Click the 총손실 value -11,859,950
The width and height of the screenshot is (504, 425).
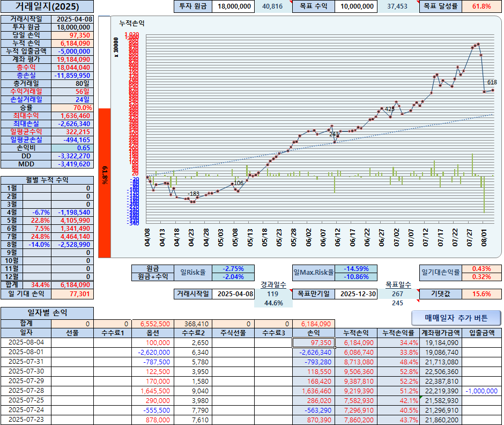tap(72, 76)
